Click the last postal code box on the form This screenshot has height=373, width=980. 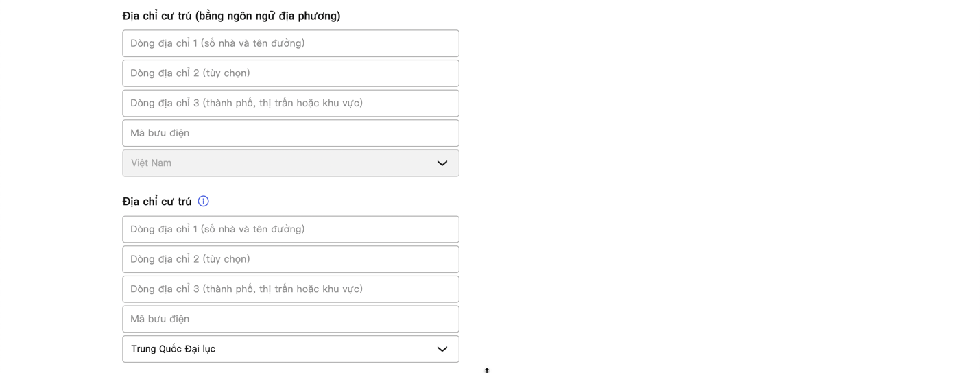pyautogui.click(x=290, y=319)
